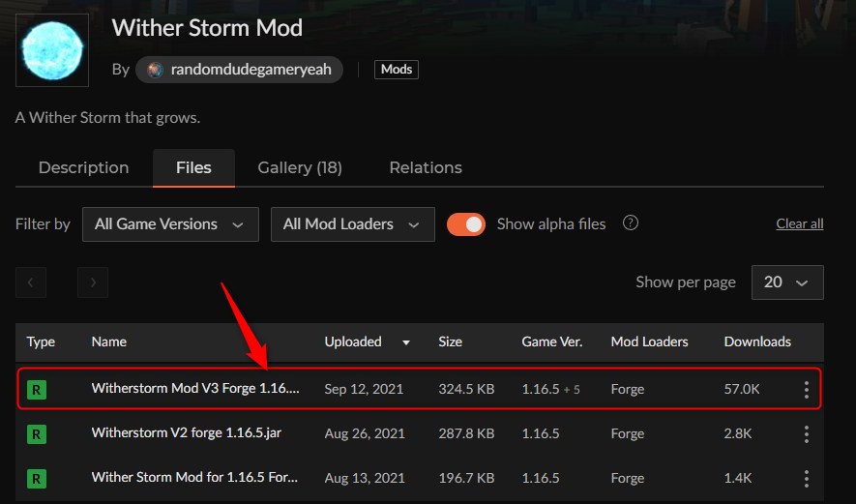Viewport: 856px width, 504px height.
Task: Click the Aug 26, 2021 upload date
Action: pyautogui.click(x=365, y=433)
